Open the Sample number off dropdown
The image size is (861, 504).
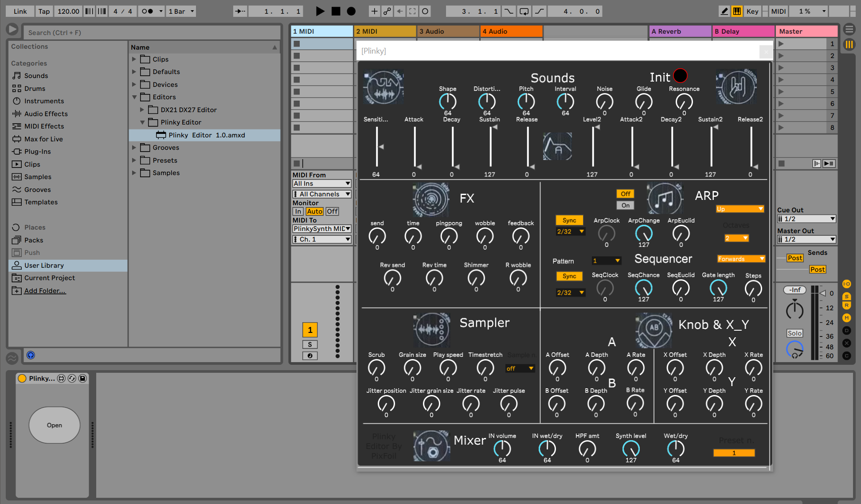521,368
